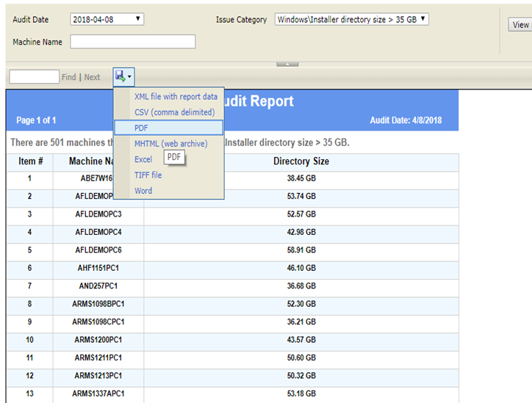532x403 pixels.
Task: Choose XML file with report data
Action: (x=176, y=97)
